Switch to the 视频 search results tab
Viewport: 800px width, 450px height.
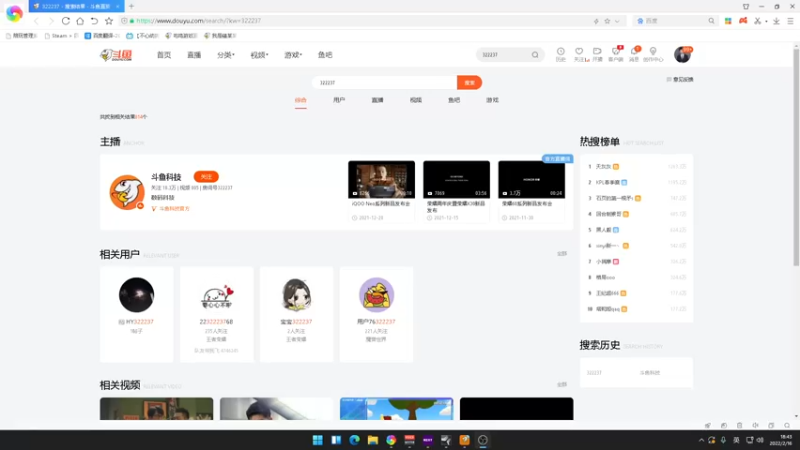coord(415,100)
